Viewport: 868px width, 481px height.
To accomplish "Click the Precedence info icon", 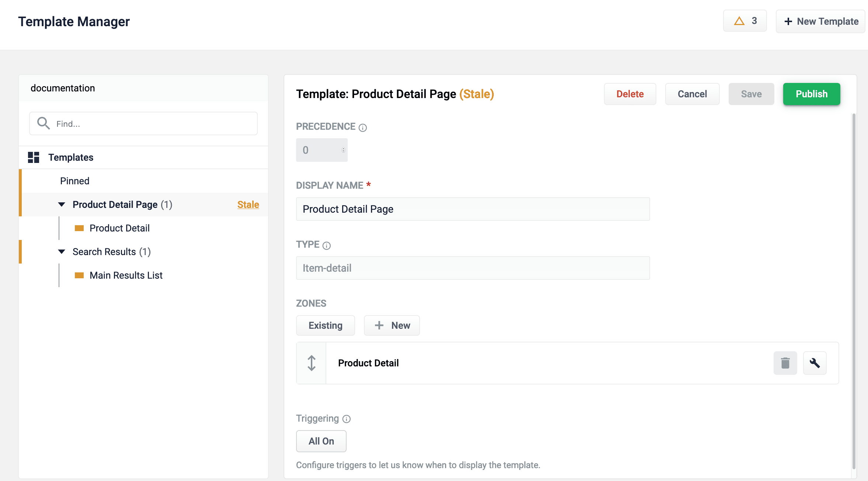I will (x=362, y=128).
